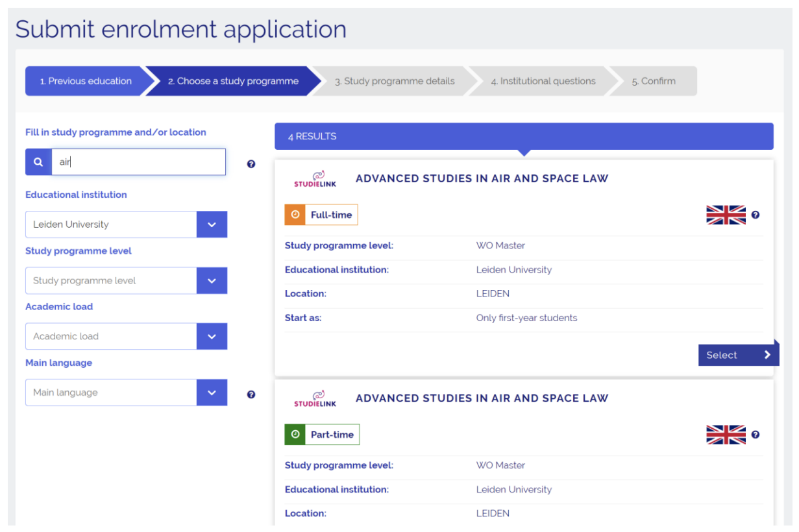This screenshot has width=799, height=532.
Task: Click help icon beside Main language dropdown
Action: pos(251,394)
